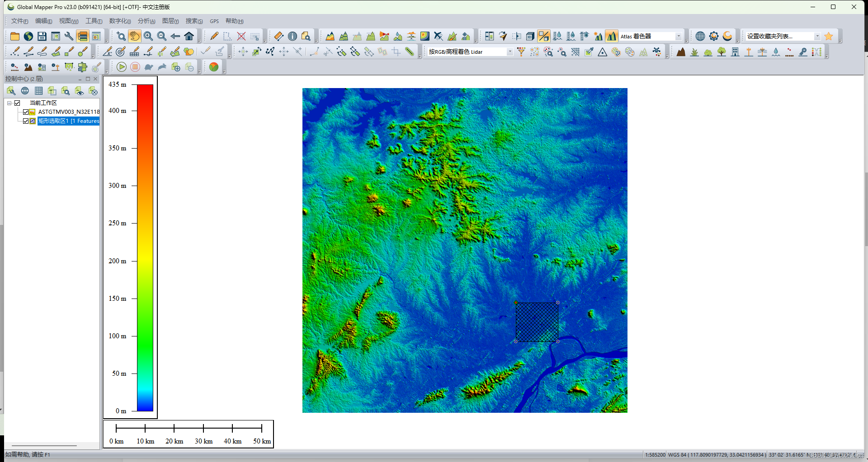
Task: Select the pencil digitizer tool
Action: (x=214, y=36)
